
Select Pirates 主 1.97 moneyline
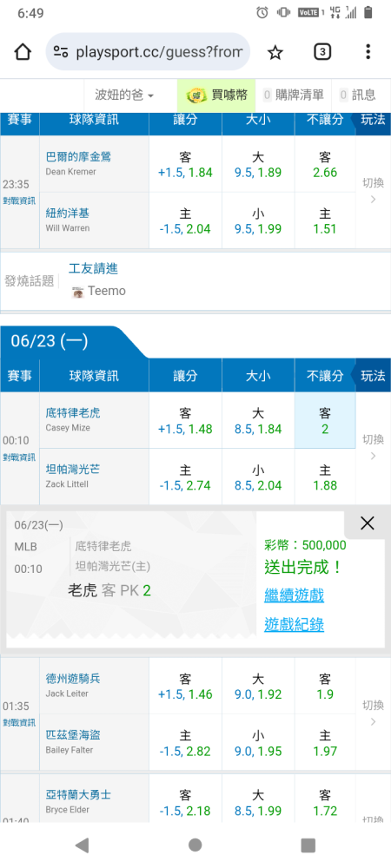(x=325, y=743)
